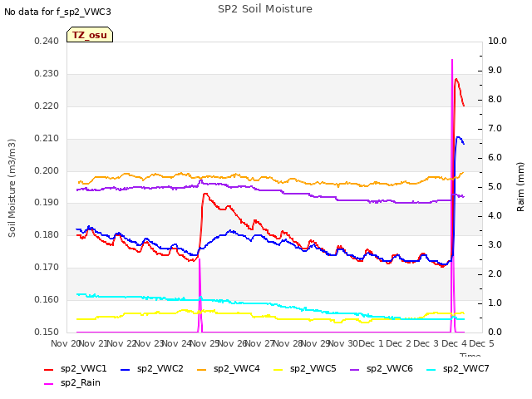The height and width of the screenshot is (399, 532).
Task: Click the sp2_VWC6 legend label
Action: [390, 368]
